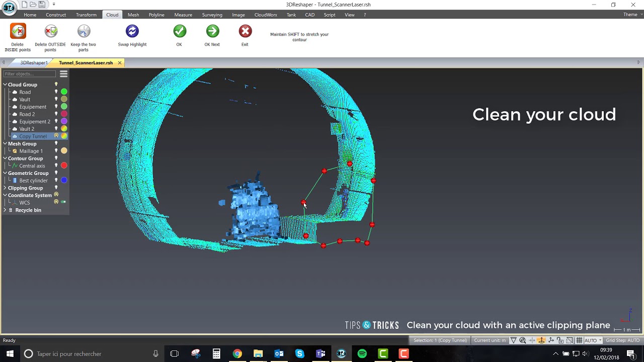Open the Mesh ribbon tab

click(133, 15)
